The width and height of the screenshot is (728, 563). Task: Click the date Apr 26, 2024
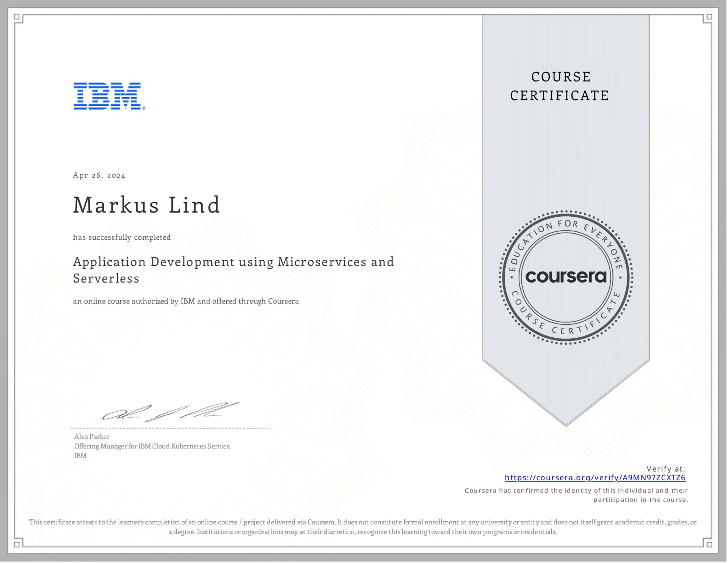tap(99, 176)
